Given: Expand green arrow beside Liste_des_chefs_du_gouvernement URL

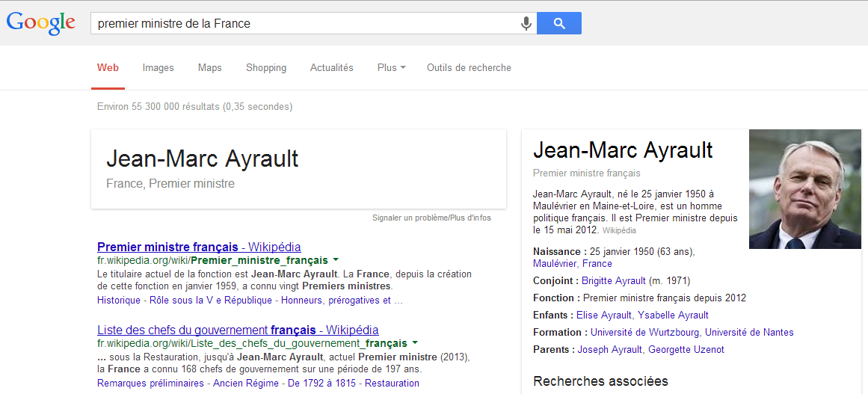Looking at the screenshot, I should (x=415, y=343).
